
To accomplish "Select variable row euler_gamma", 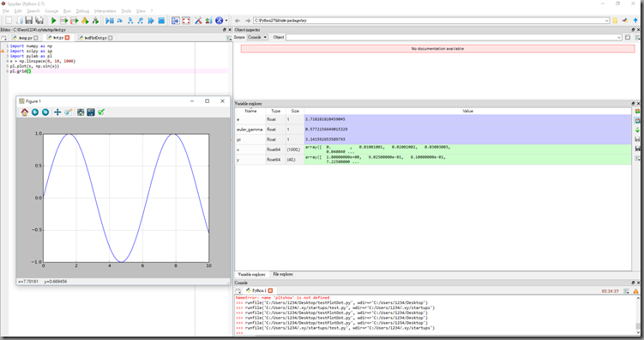I will click(x=433, y=129).
